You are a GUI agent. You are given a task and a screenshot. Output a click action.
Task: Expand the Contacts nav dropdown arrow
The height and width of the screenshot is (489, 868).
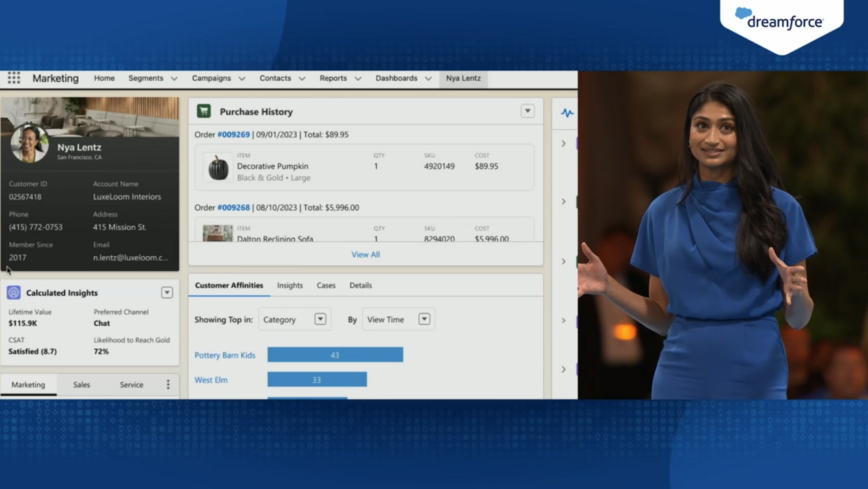[x=302, y=79]
